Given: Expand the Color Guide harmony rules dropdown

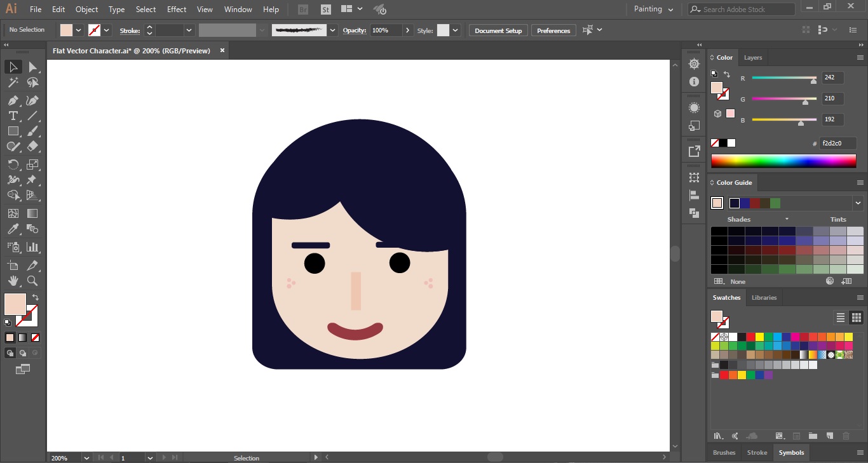Looking at the screenshot, I should click(x=858, y=203).
